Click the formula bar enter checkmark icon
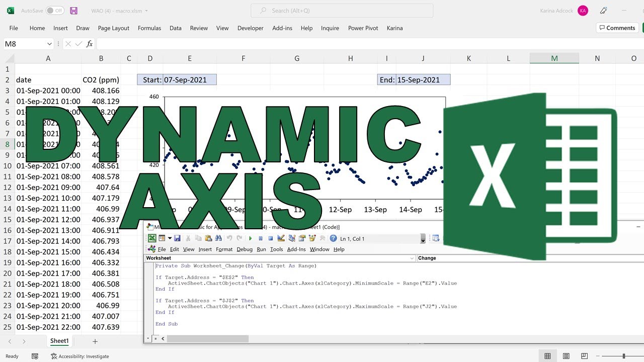This screenshot has height=362, width=644. [78, 44]
